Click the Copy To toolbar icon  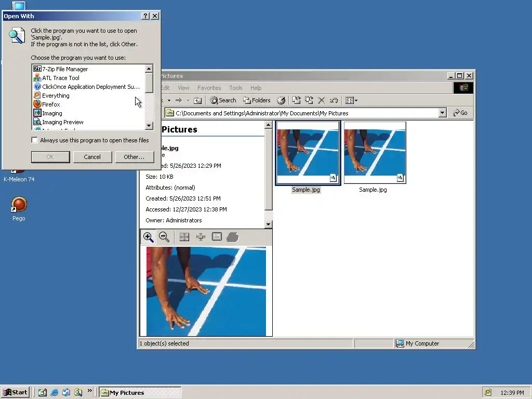309,100
